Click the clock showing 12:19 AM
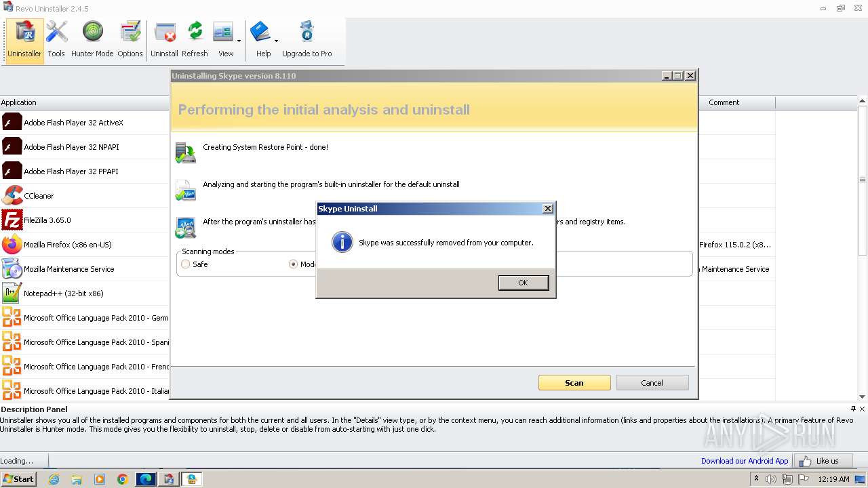The height and width of the screenshot is (488, 868). pyautogui.click(x=833, y=479)
